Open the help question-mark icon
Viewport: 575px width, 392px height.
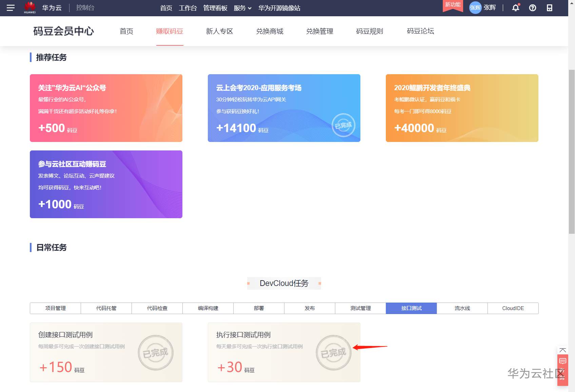[533, 8]
